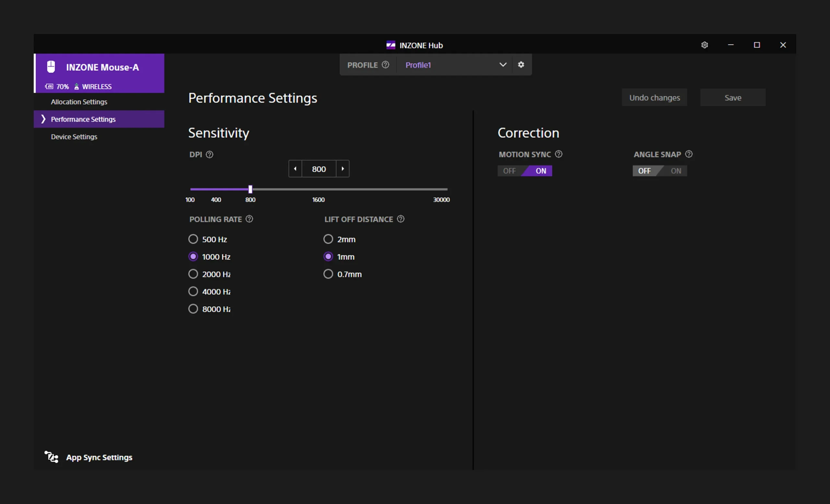Screen dimensions: 830x504
Task: Increase DPI with the right arrow
Action: [x=343, y=169]
